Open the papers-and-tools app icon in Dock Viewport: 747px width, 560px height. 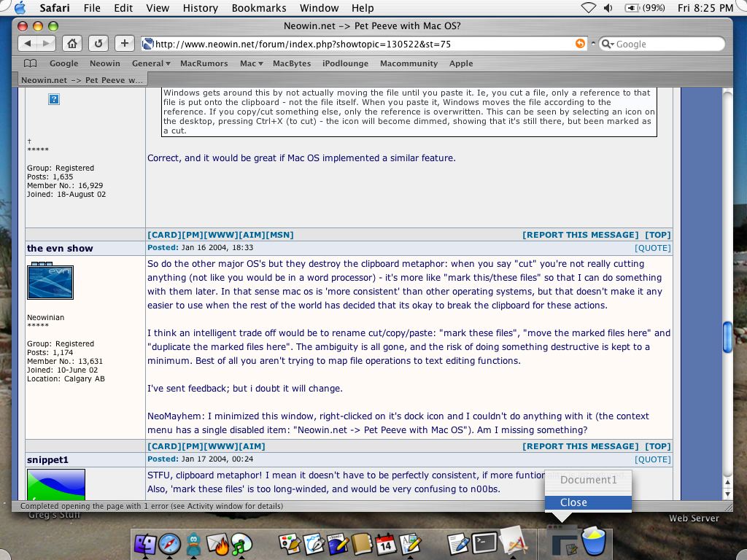pyautogui.click(x=513, y=542)
